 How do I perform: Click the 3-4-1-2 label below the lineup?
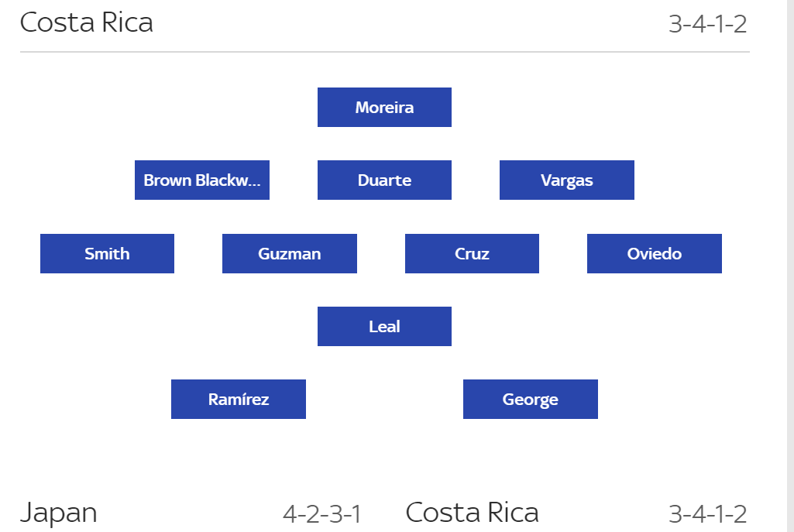point(707,514)
